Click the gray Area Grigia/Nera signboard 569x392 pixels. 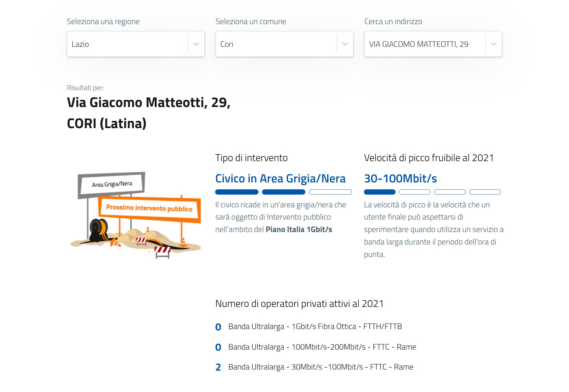point(112,184)
